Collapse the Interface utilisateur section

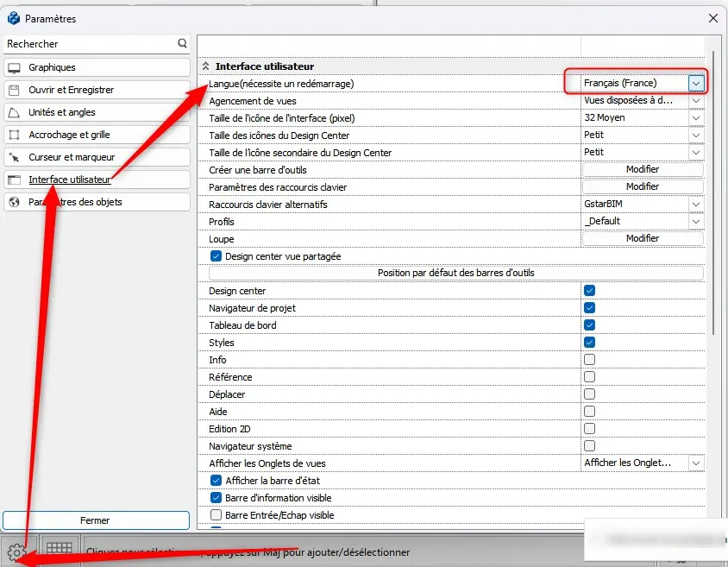click(205, 66)
